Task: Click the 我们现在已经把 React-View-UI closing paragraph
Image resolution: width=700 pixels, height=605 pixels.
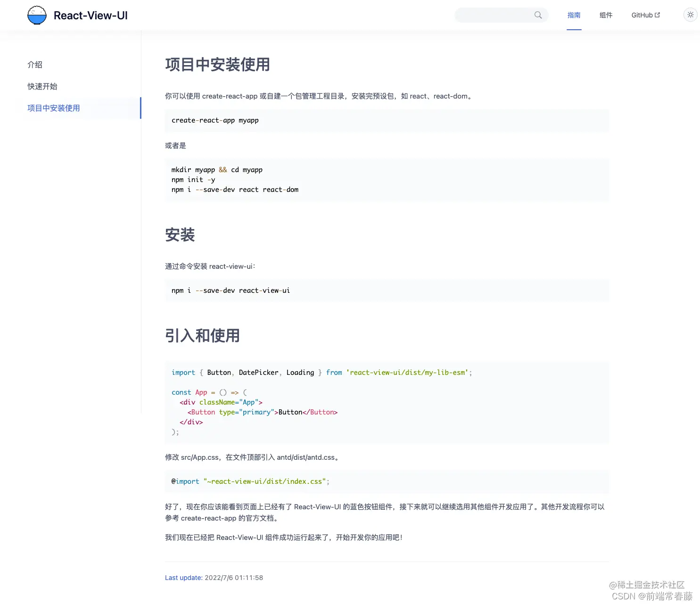Action: point(284,538)
